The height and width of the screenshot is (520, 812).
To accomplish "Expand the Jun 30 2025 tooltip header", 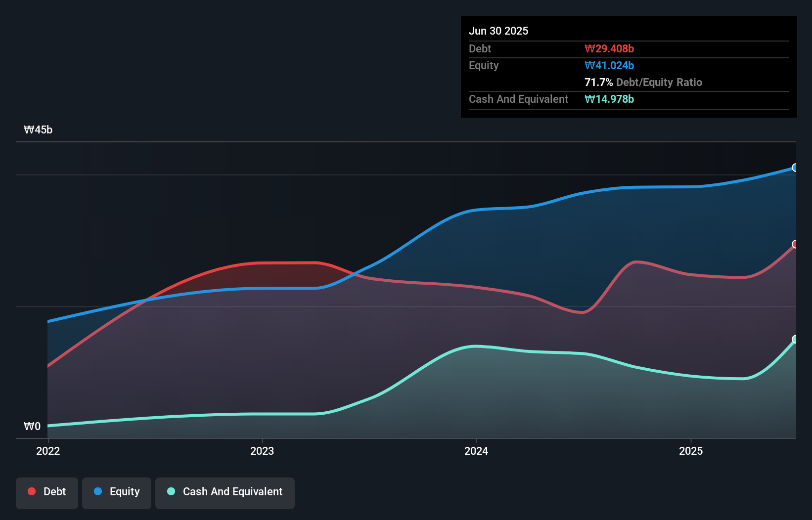I will click(x=499, y=31).
